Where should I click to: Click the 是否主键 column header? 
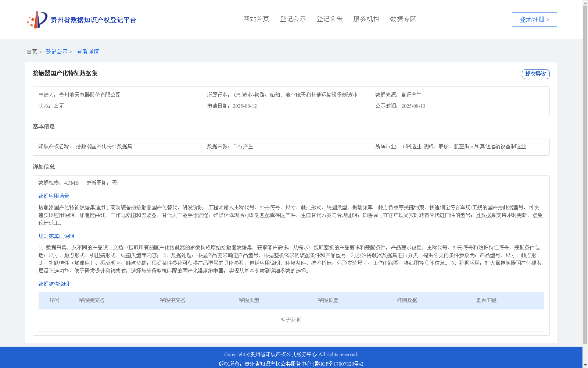pyautogui.click(x=486, y=300)
